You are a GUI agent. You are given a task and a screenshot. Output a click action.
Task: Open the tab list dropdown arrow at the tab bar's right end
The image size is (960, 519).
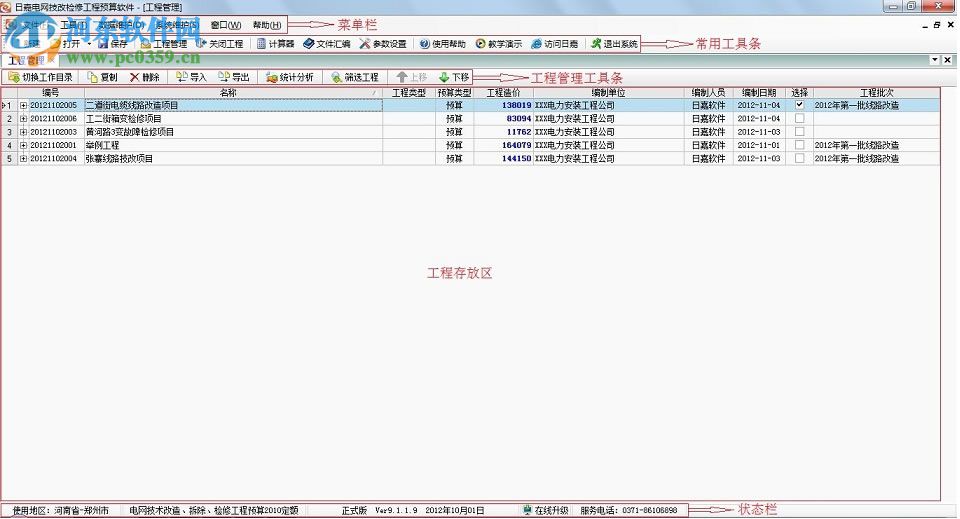coord(934,60)
